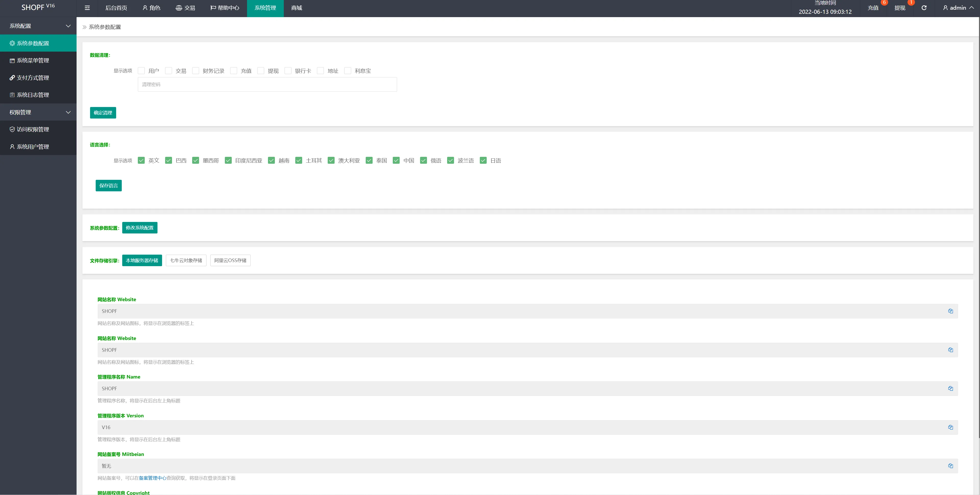Screen dimensions: 980x495
Task: Select 本地服务器存储 storage engine
Action: [x=142, y=261]
